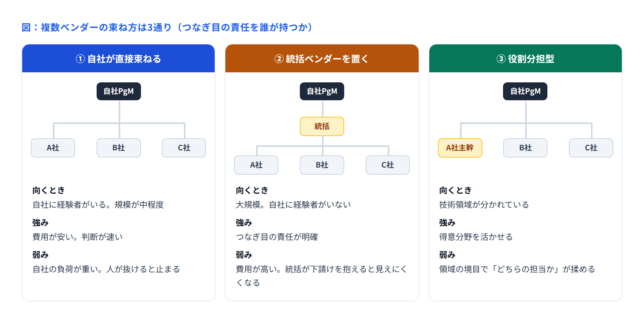Image resolution: width=644 pixels, height=323 pixels.
Task: Click the 自社PgM node in the first card
Action: (119, 91)
